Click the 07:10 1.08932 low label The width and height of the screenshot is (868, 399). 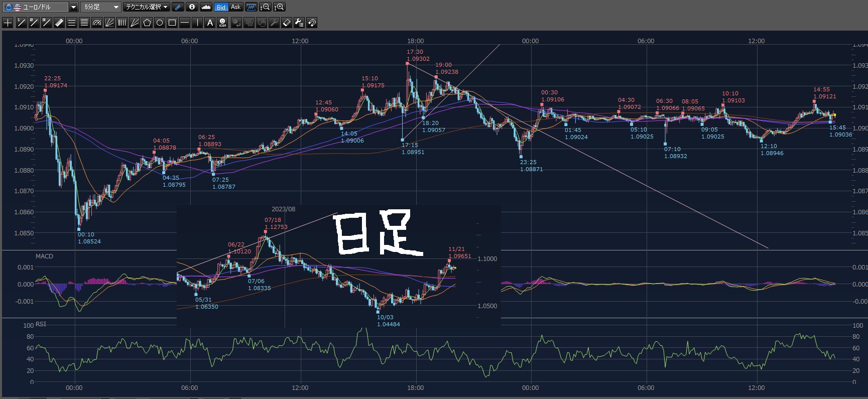[675, 153]
